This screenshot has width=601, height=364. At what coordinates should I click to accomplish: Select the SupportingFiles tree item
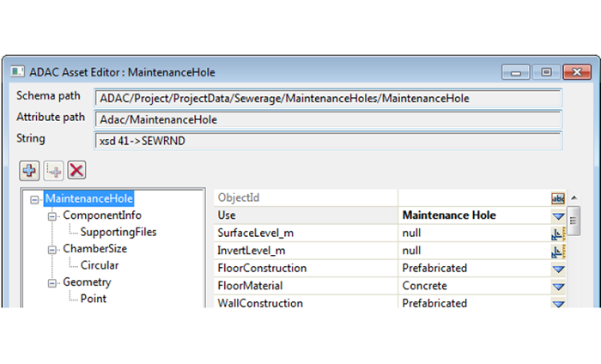[x=118, y=232]
